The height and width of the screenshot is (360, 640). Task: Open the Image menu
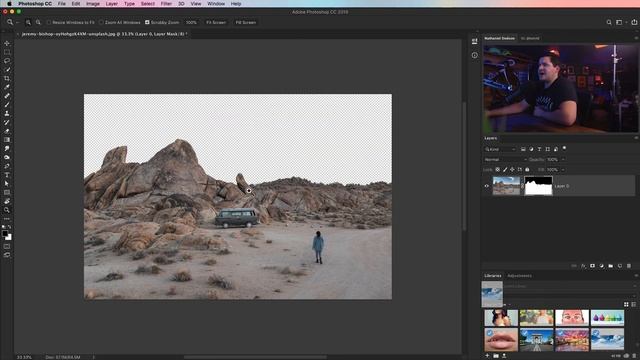[93, 4]
